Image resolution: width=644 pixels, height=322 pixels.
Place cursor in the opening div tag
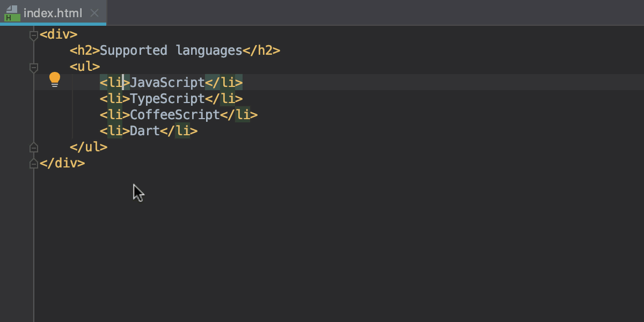pyautogui.click(x=58, y=35)
